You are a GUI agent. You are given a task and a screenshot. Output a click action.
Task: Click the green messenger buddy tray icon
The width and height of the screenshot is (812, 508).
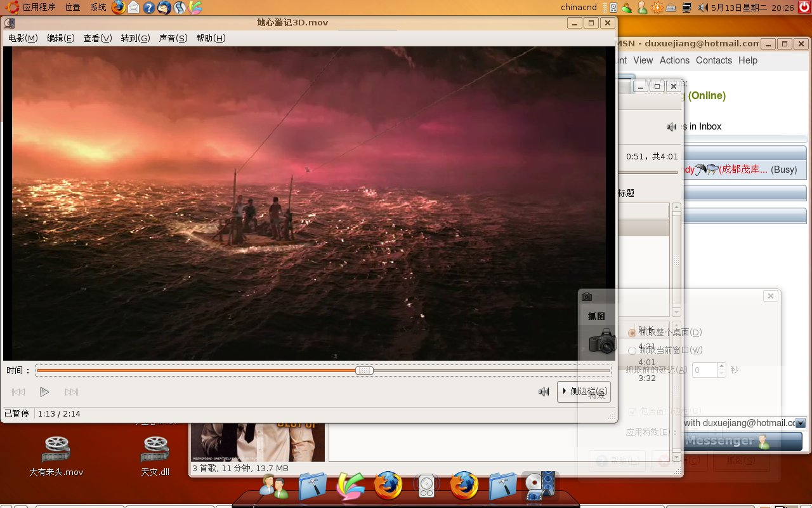pyautogui.click(x=642, y=8)
